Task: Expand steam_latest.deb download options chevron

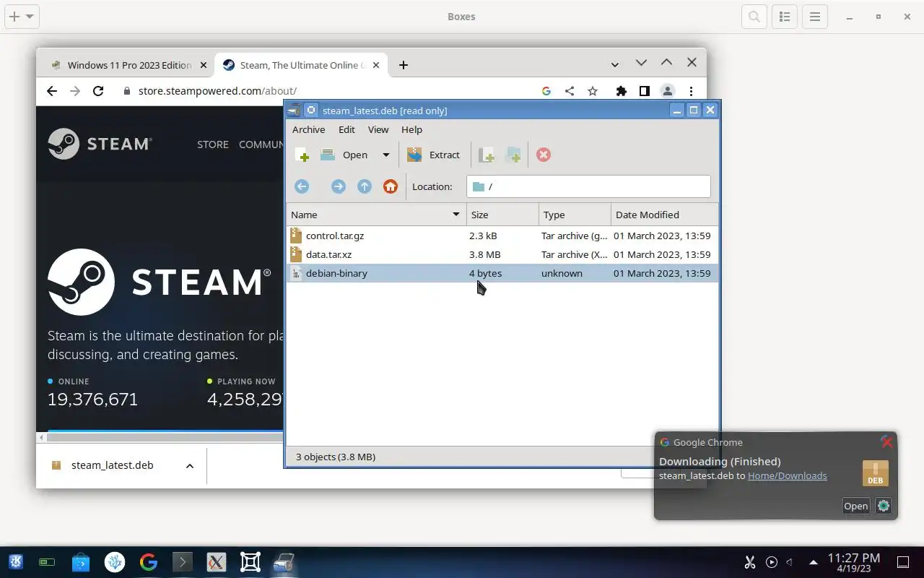Action: (190, 466)
